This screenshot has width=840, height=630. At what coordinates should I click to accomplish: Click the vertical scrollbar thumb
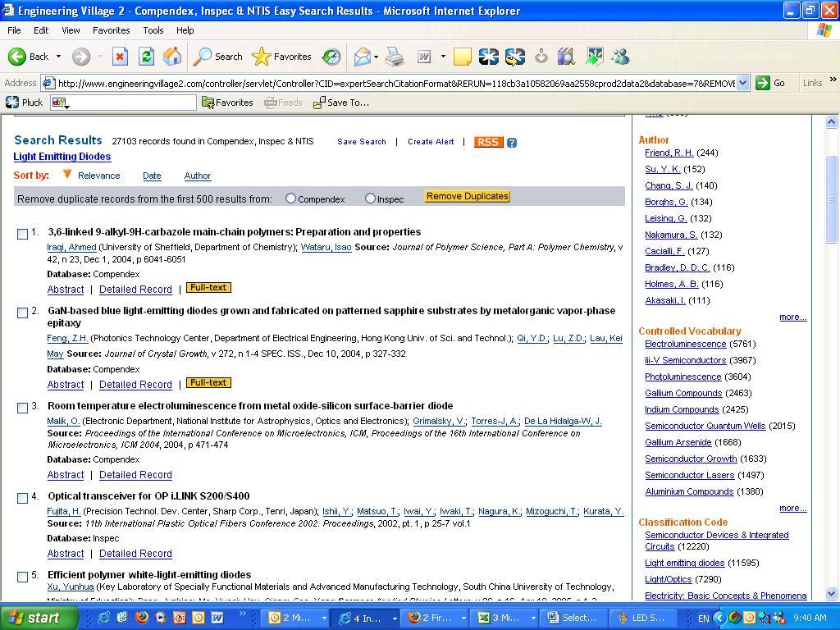pyautogui.click(x=832, y=200)
